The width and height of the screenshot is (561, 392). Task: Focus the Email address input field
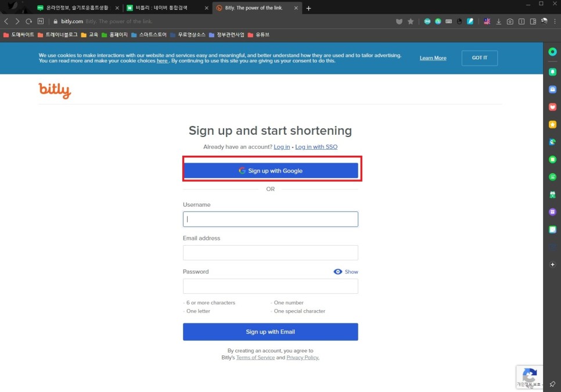click(x=271, y=253)
